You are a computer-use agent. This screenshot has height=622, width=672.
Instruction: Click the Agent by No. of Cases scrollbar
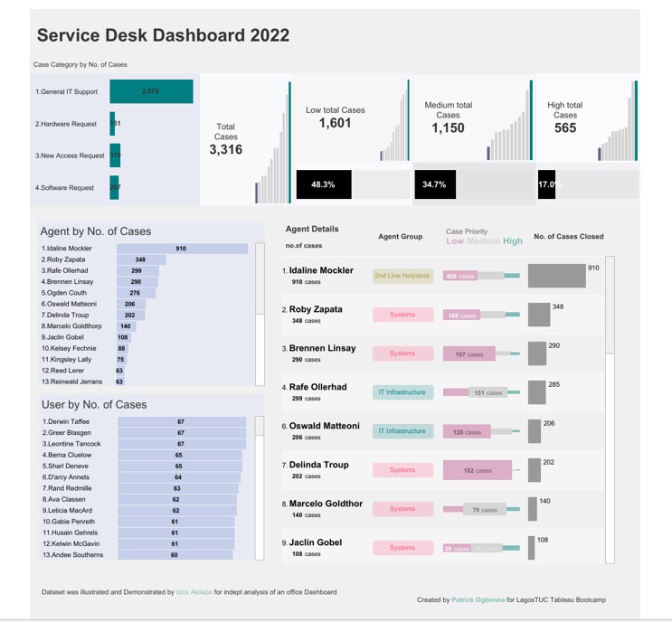point(260,315)
